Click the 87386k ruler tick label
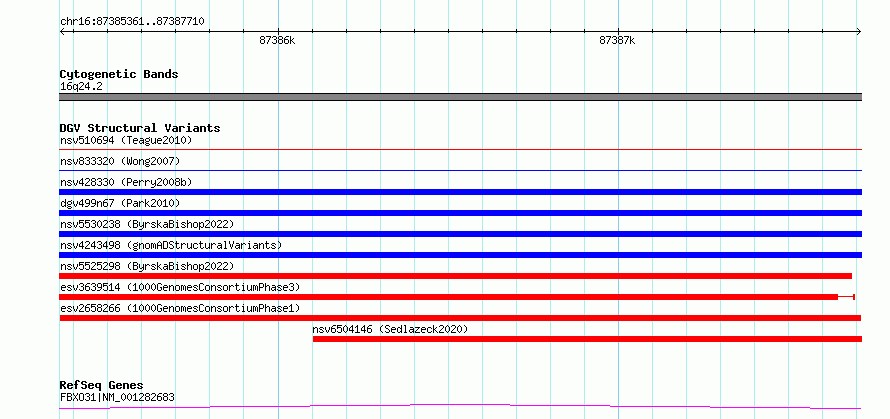 [x=278, y=40]
